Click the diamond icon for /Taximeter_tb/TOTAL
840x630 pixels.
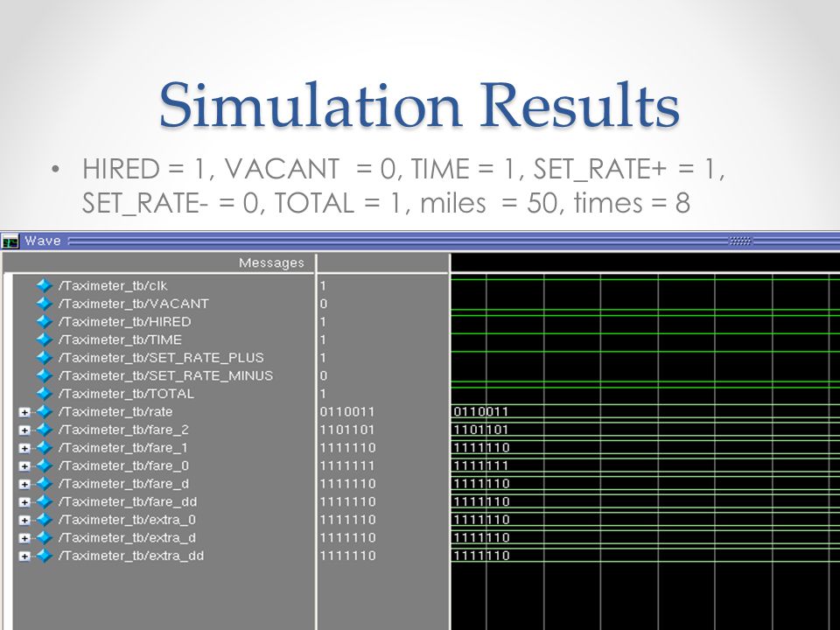tap(44, 393)
